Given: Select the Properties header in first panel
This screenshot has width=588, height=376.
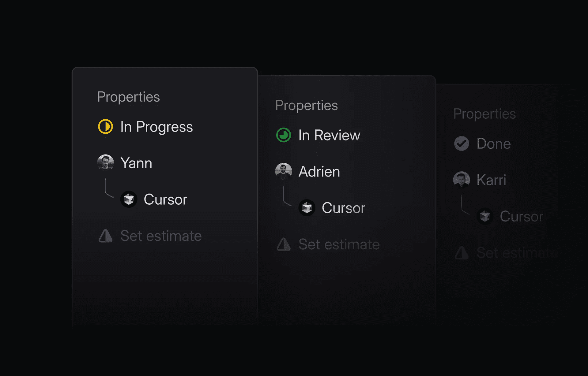Looking at the screenshot, I should click(x=128, y=97).
